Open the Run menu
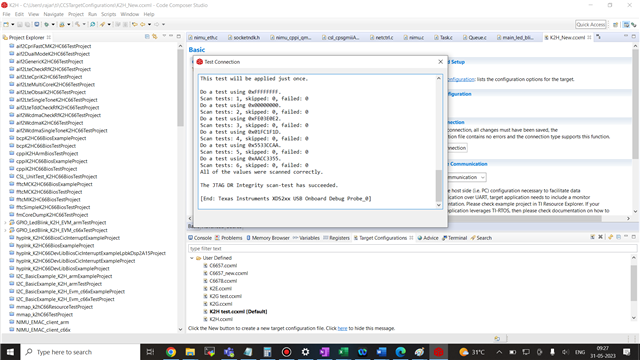The height and width of the screenshot is (360, 640). 92,14
